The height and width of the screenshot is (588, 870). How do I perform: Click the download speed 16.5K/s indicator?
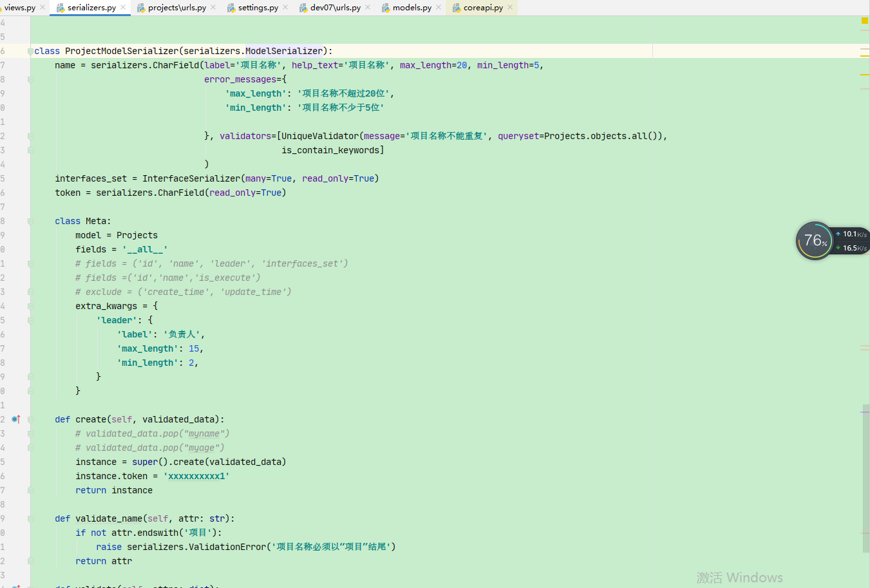[x=851, y=248]
